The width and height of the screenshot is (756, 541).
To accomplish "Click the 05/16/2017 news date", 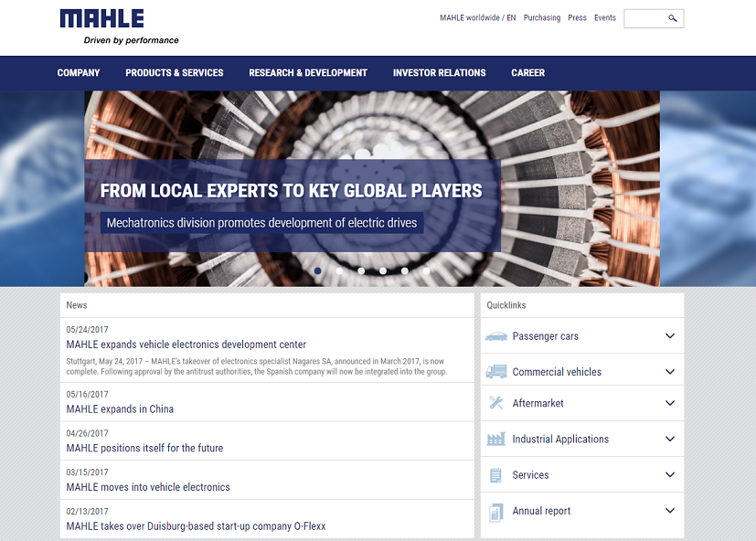I will tap(87, 395).
